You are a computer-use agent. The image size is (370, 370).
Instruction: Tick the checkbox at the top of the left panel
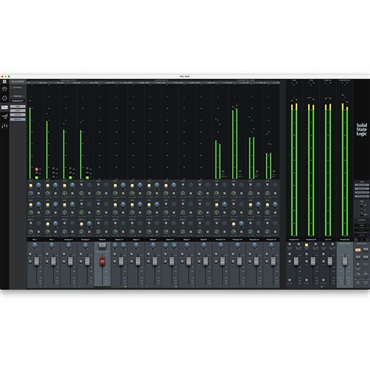[12, 87]
